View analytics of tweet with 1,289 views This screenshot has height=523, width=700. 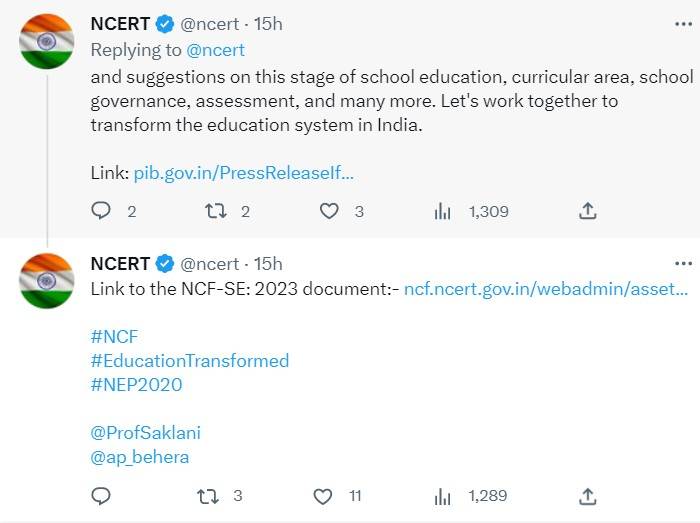(x=441, y=496)
